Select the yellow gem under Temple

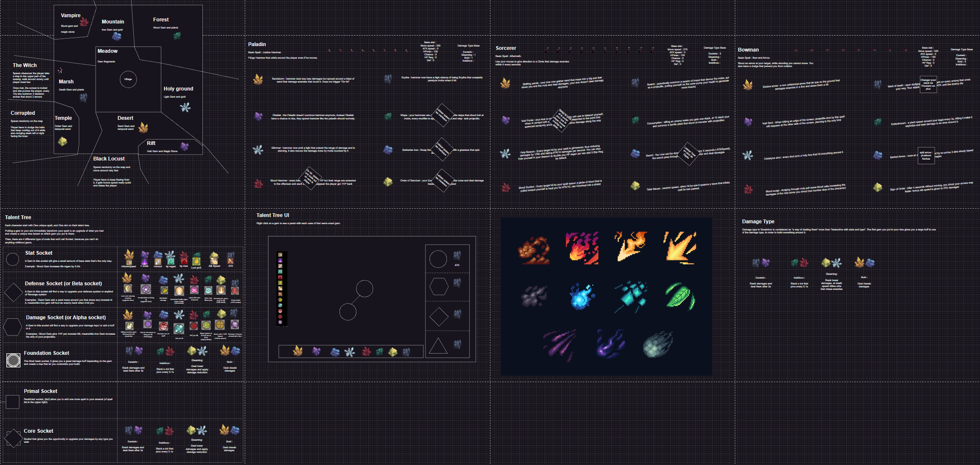[62, 142]
